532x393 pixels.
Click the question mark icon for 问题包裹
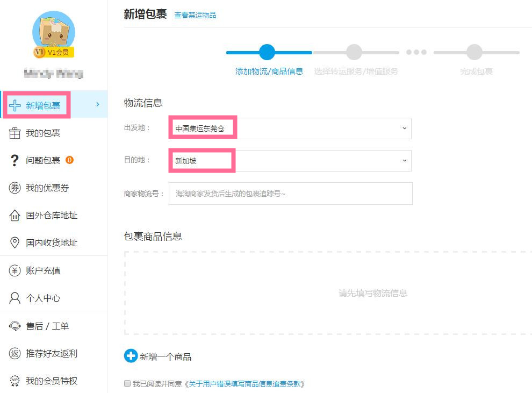pos(15,160)
